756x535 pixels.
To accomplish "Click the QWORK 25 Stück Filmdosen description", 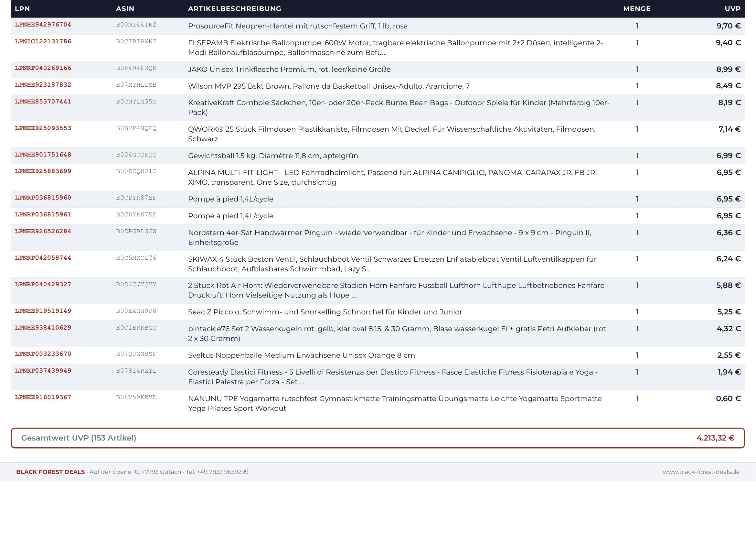I will pos(392,134).
